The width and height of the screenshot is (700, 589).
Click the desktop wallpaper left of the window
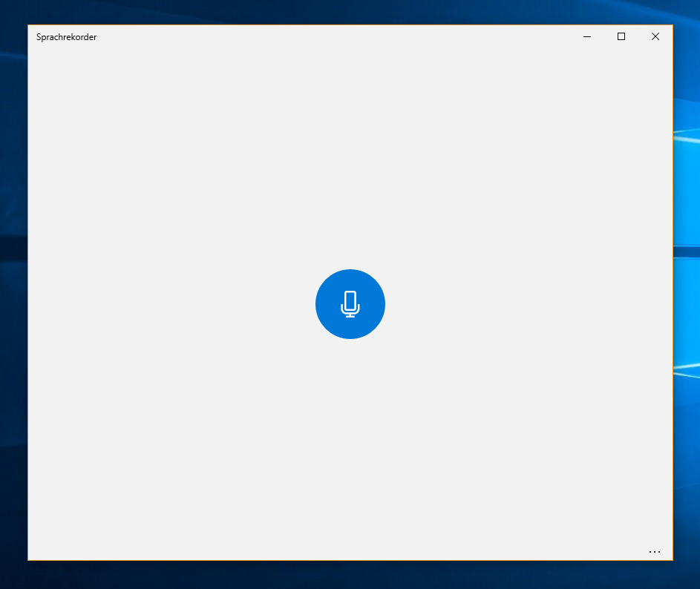coord(13,297)
